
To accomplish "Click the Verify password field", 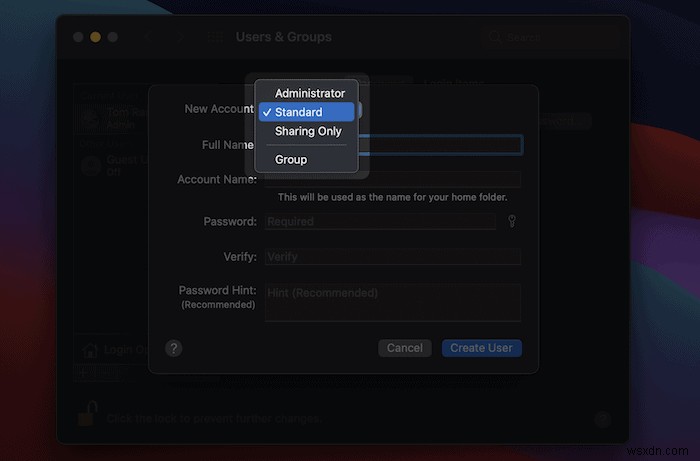I will 393,257.
